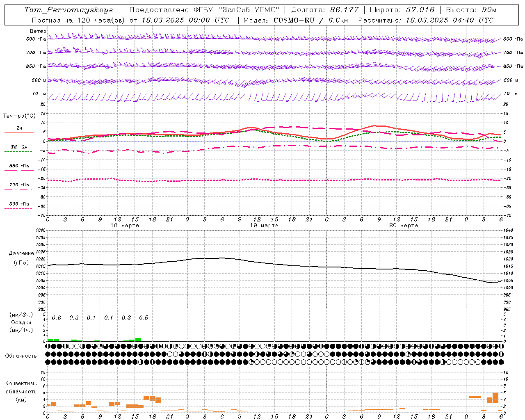Select the text ФГБУ "ЗапСиб УГМС"
Viewport: 525px width, 420px height.
tap(236, 10)
